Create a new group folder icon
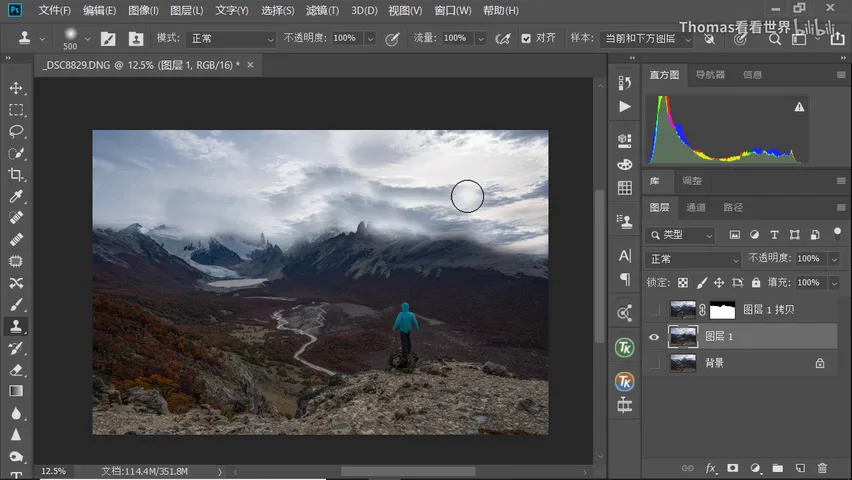Image resolution: width=852 pixels, height=480 pixels. pyautogui.click(x=778, y=468)
